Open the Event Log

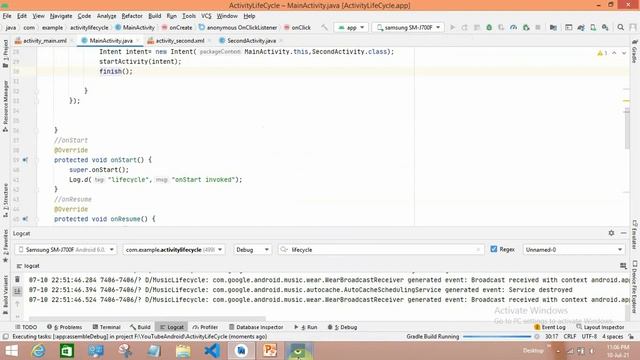click(550, 327)
